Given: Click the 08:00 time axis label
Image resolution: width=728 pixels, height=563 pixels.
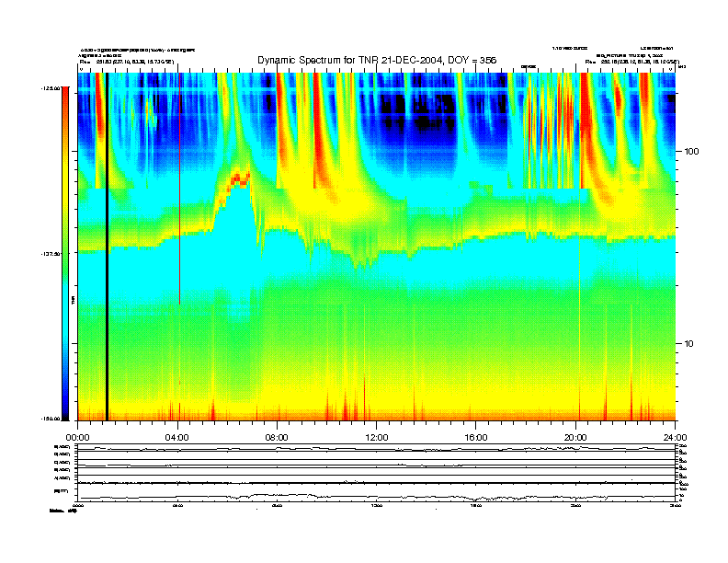Looking at the screenshot, I should tap(277, 438).
